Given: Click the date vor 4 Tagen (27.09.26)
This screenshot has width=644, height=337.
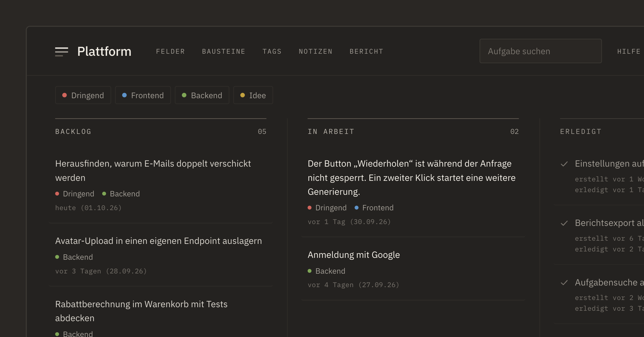Looking at the screenshot, I should [353, 285].
